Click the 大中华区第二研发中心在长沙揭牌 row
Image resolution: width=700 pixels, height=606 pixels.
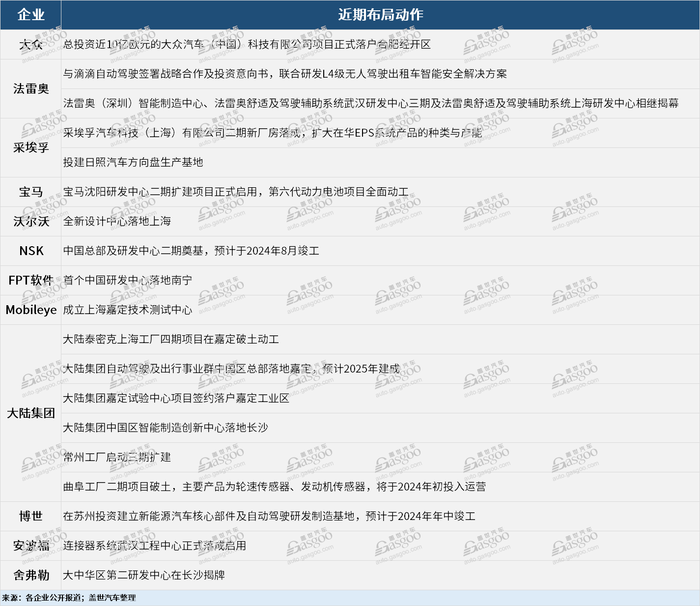(x=380, y=576)
